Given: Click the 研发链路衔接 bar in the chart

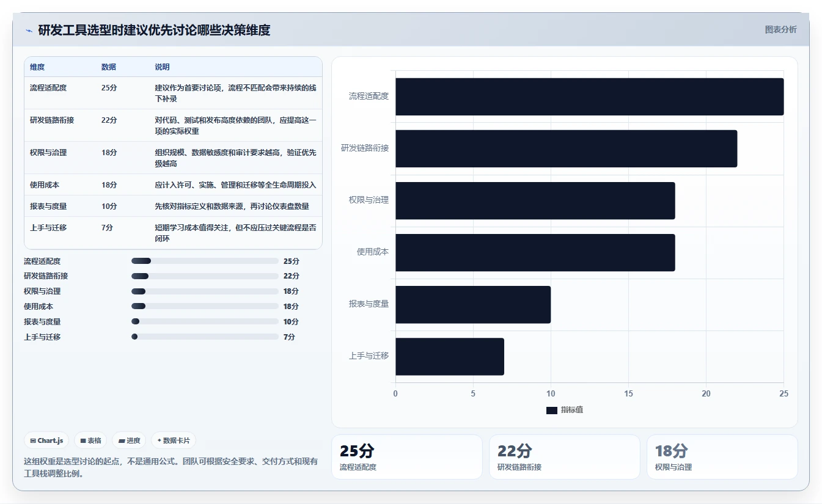Looking at the screenshot, I should (566, 148).
